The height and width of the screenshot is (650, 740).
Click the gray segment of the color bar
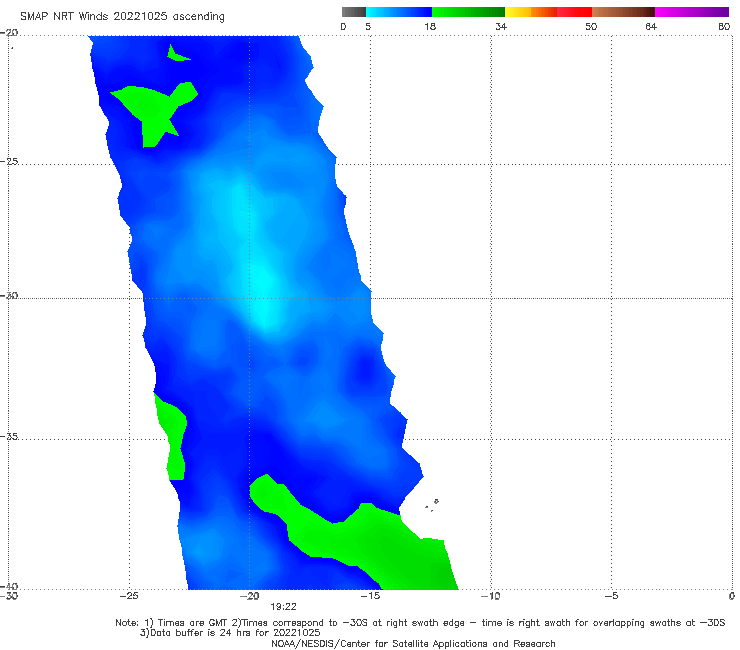354,12
